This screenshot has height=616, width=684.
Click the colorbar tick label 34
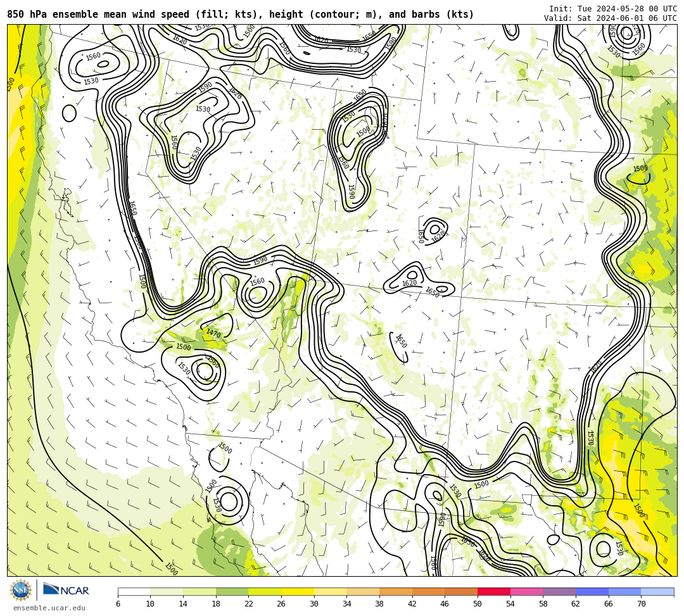347,604
